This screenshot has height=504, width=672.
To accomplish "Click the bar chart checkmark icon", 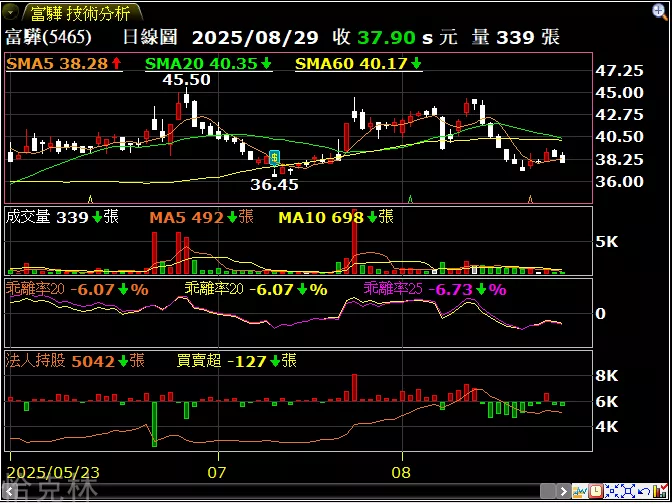I will pyautogui.click(x=660, y=491).
